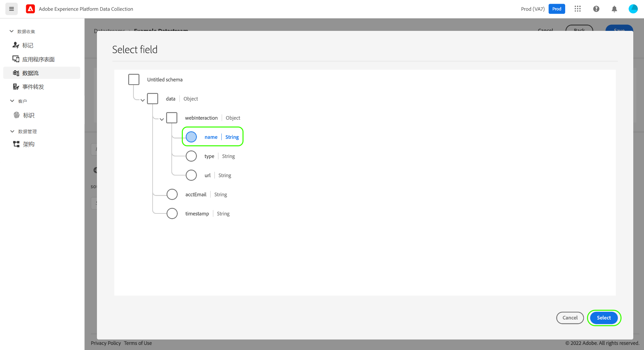Click the 数据流 datastreams icon

pos(16,73)
